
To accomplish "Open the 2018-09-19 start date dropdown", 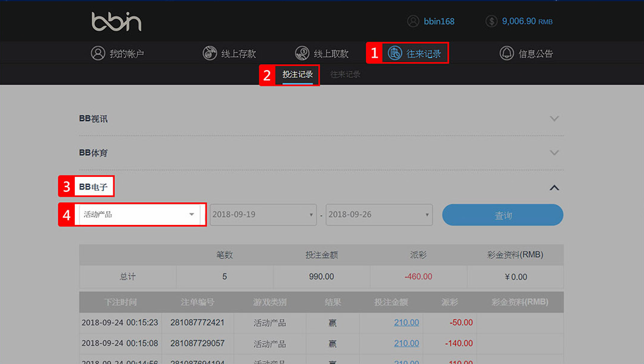I will click(x=263, y=215).
